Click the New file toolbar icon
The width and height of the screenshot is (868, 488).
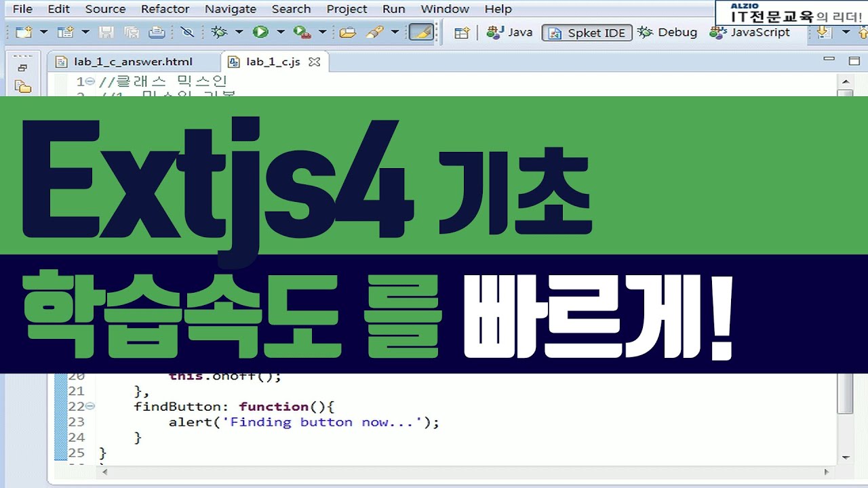(24, 32)
